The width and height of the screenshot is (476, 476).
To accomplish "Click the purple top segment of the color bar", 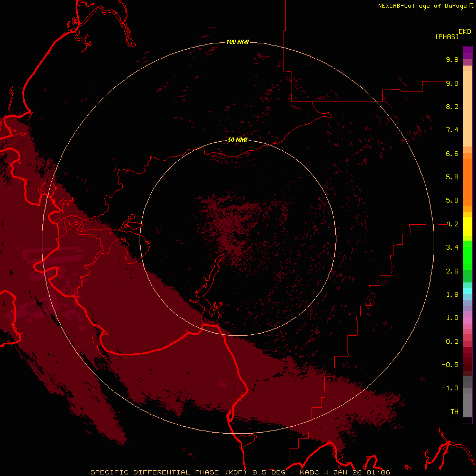I will (x=467, y=53).
